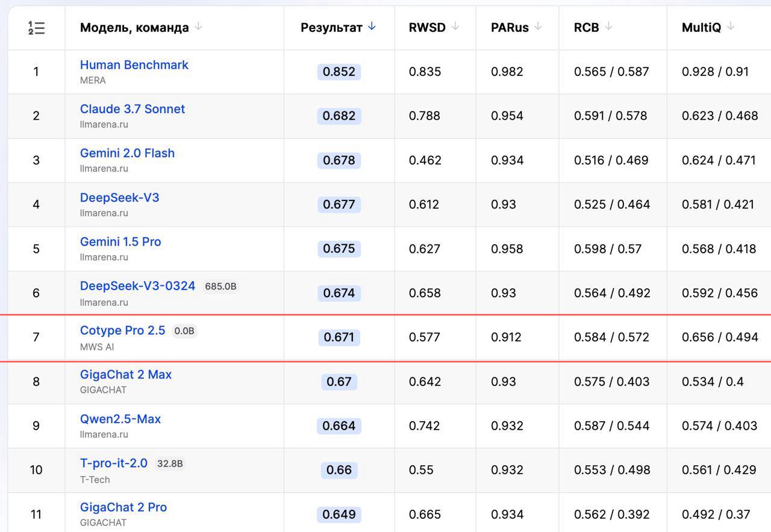Click the Qwen2.5-Max model link
771x532 pixels.
pos(120,419)
